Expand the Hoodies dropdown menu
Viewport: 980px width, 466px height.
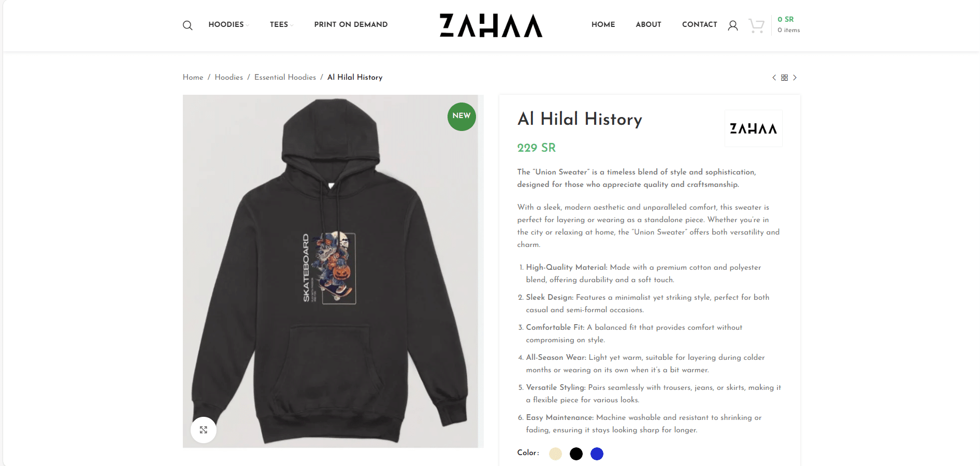228,24
